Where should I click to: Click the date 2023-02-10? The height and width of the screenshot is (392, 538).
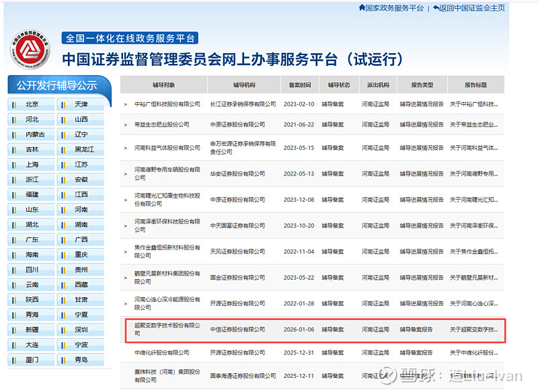pyautogui.click(x=299, y=104)
